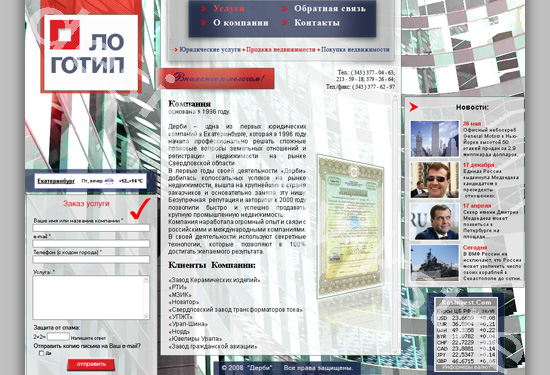Click the USD exchange rate row
The image size is (550, 375).
(466, 318)
